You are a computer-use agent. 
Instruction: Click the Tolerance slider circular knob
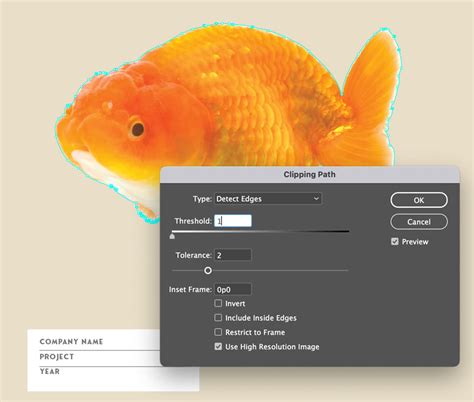pos(208,270)
